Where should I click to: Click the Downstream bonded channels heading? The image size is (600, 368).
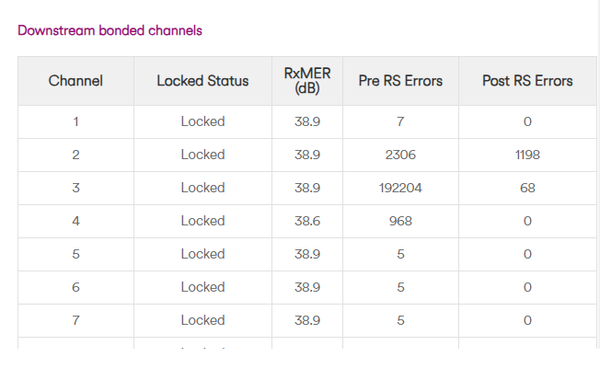(110, 31)
